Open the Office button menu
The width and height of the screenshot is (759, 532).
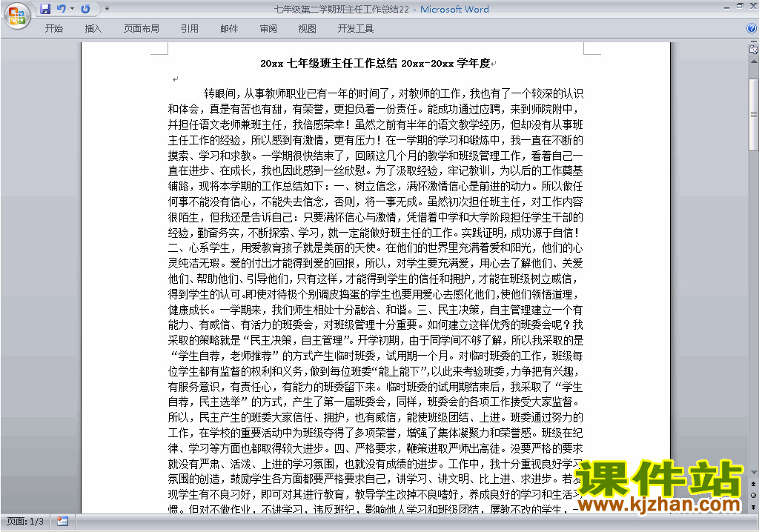17,16
